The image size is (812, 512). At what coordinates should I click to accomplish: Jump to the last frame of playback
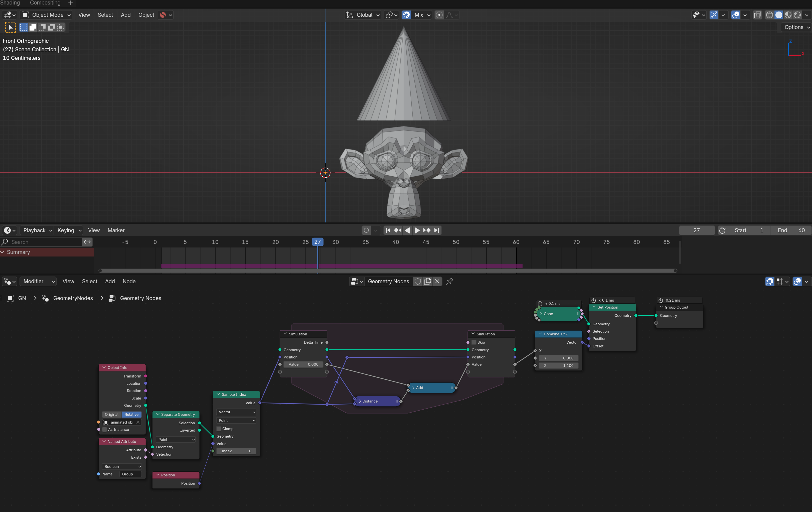pos(437,230)
